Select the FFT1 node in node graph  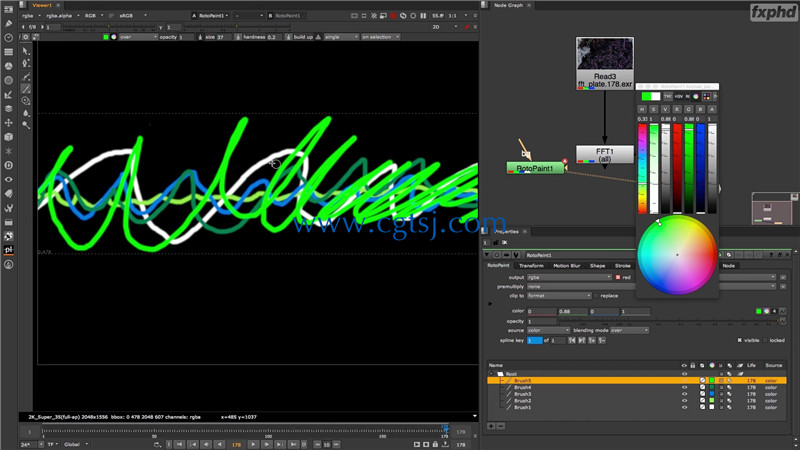click(605, 155)
